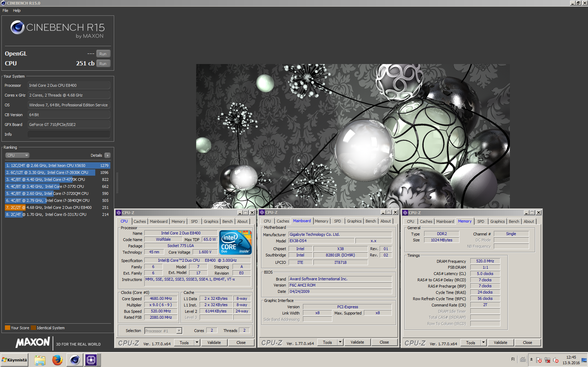Minimize the CPU-Z Memory window

click(x=526, y=213)
